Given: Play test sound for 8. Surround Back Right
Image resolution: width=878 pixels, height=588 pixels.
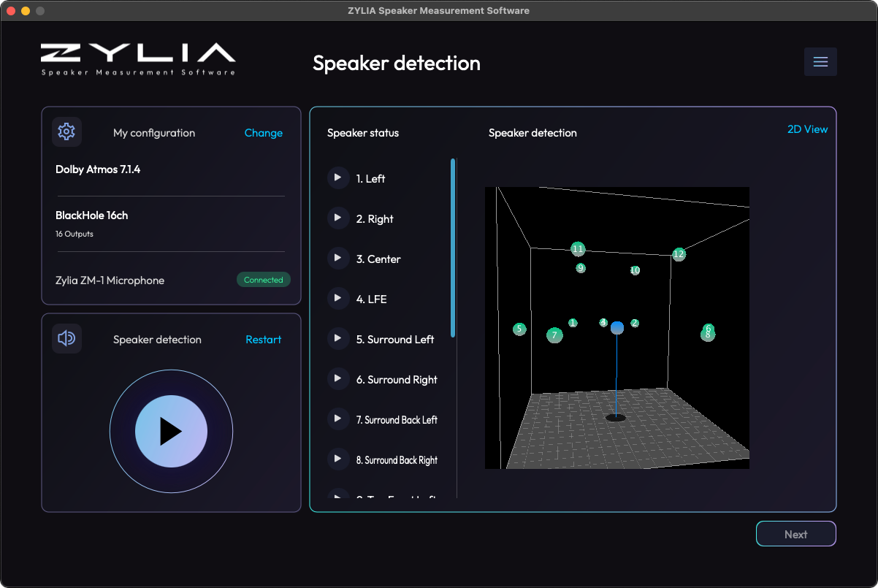Looking at the screenshot, I should click(x=338, y=459).
